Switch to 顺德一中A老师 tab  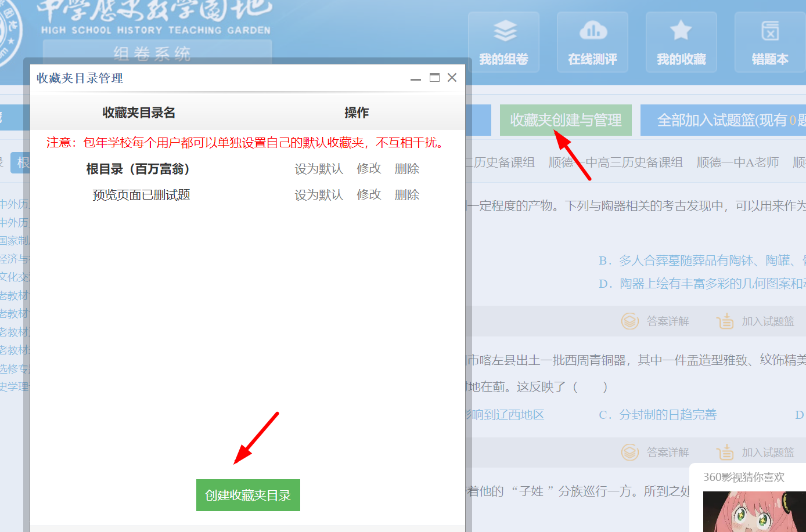point(737,162)
